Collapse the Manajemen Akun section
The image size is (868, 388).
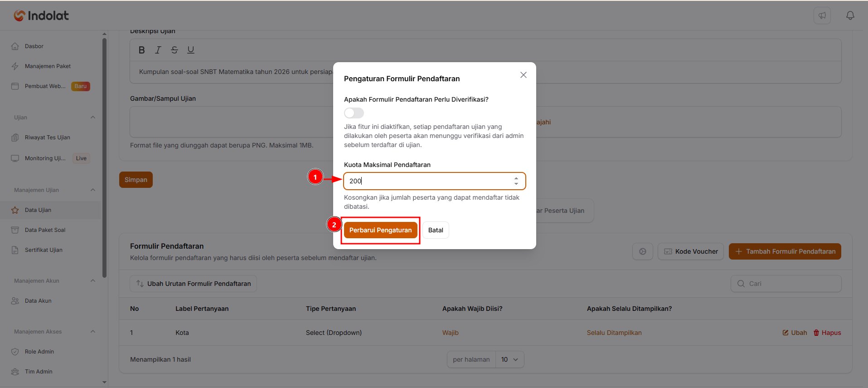[x=93, y=281]
